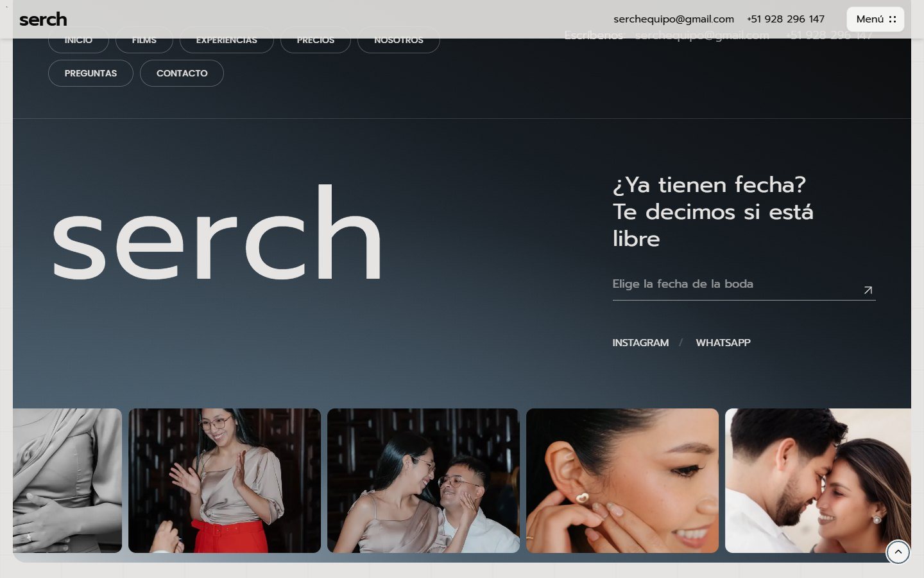Click the header email serchequipo@gmail.com
This screenshot has width=924, height=578.
(674, 19)
